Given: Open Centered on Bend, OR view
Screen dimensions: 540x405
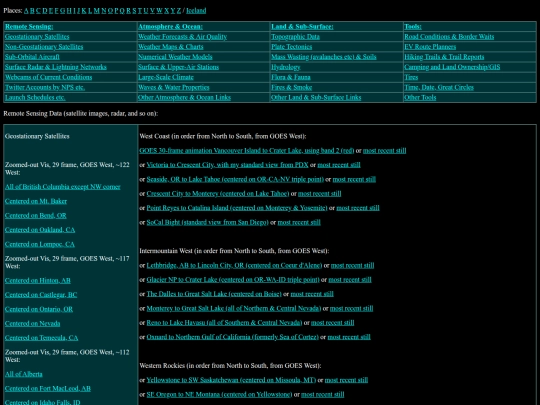Looking at the screenshot, I should (x=35, y=216).
